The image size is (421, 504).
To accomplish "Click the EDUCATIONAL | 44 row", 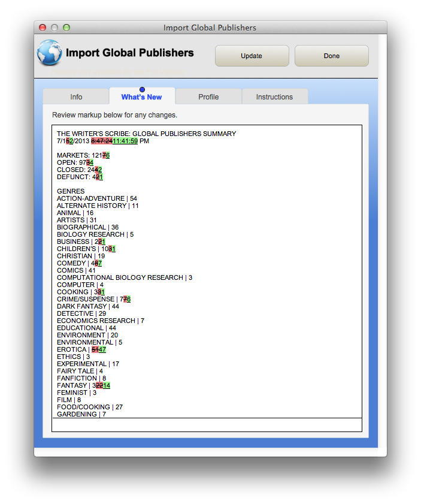I will point(86,328).
